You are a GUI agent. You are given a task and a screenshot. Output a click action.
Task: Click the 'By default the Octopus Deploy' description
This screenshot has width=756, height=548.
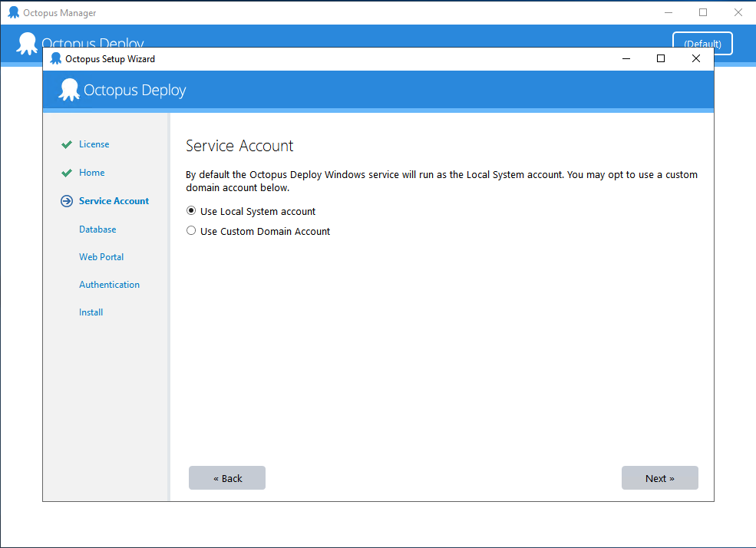[x=441, y=181]
